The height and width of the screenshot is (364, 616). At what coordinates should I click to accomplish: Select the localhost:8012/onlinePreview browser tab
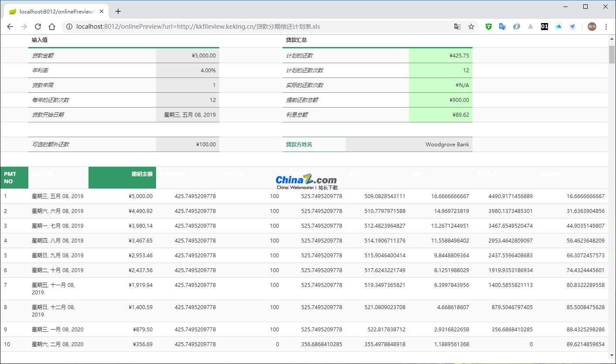[57, 11]
